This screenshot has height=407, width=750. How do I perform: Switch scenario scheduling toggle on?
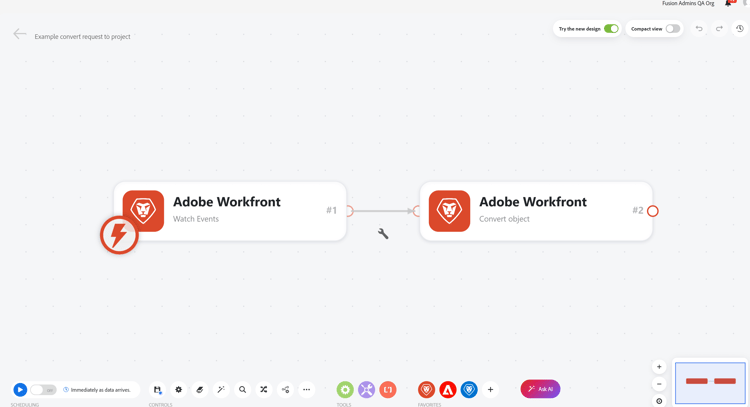pyautogui.click(x=43, y=390)
